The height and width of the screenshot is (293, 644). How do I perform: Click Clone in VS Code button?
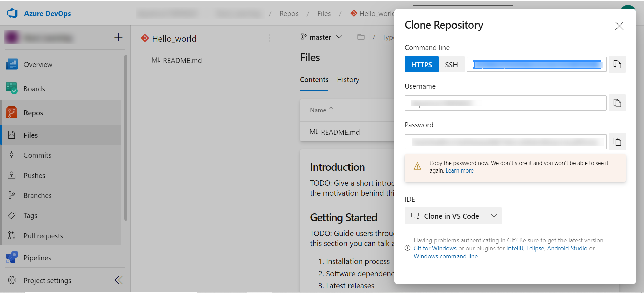coord(445,216)
